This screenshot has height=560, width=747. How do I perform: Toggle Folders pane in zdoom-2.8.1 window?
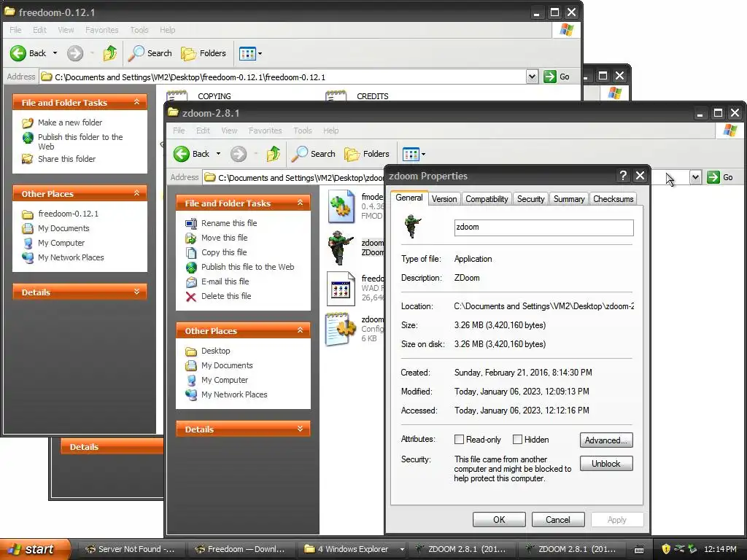click(367, 154)
